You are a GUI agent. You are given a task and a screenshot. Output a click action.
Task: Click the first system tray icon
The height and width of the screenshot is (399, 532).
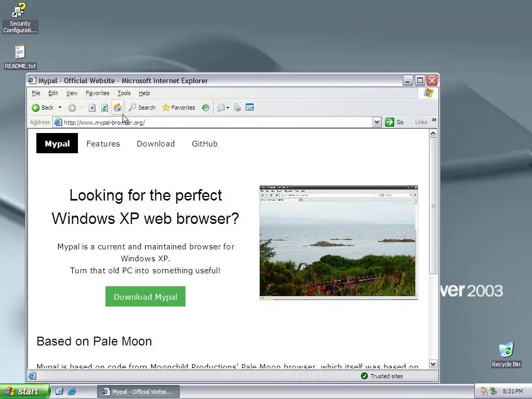(x=484, y=391)
